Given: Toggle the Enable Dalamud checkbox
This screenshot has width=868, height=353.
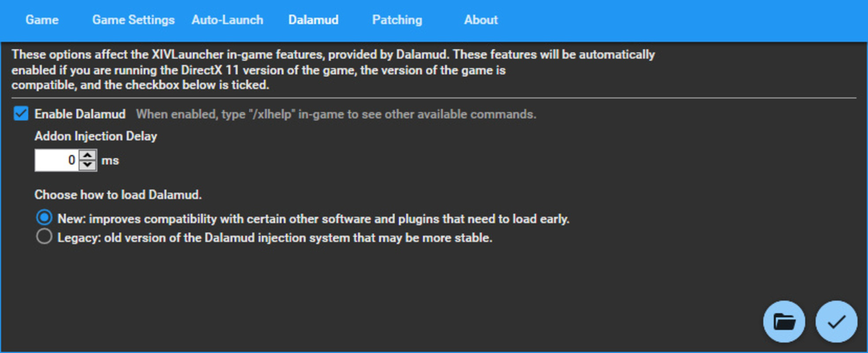Looking at the screenshot, I should coord(21,113).
